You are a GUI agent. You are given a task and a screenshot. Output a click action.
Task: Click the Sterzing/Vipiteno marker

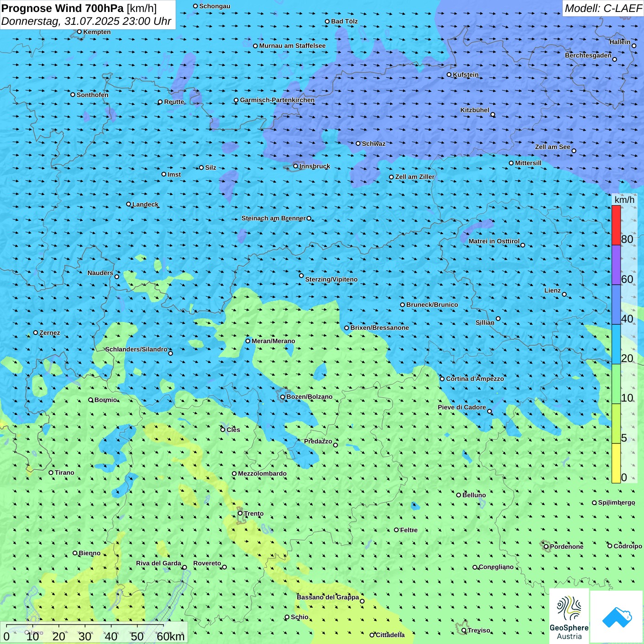(301, 276)
